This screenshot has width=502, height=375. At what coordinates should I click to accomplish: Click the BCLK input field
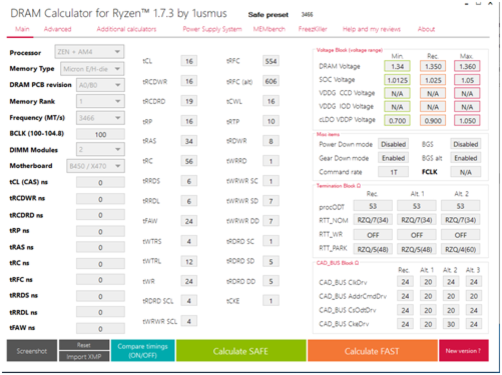(100, 134)
